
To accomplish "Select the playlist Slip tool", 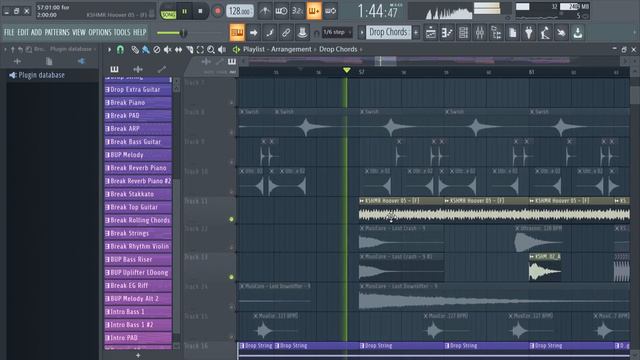I will (x=178, y=49).
